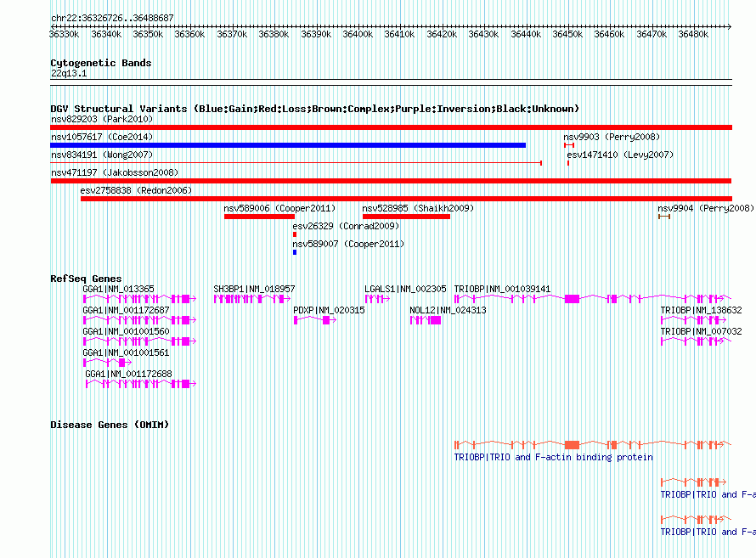Image resolution: width=756 pixels, height=558 pixels.
Task: Click the TRIOBP|TRIO and F-actin binding protein link
Action: [x=554, y=457]
